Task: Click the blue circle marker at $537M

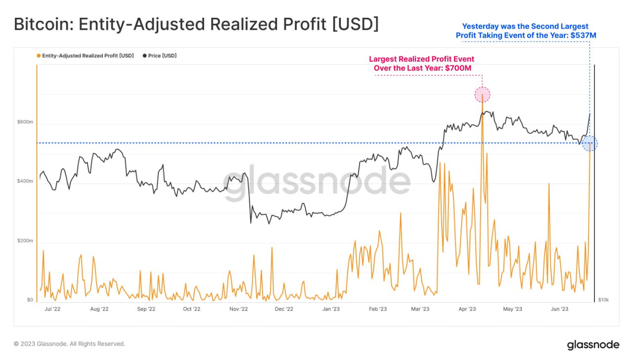Action: (589, 144)
